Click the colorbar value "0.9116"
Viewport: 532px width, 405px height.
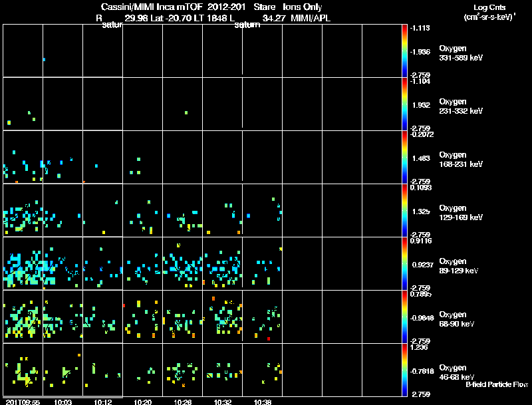[x=421, y=241]
